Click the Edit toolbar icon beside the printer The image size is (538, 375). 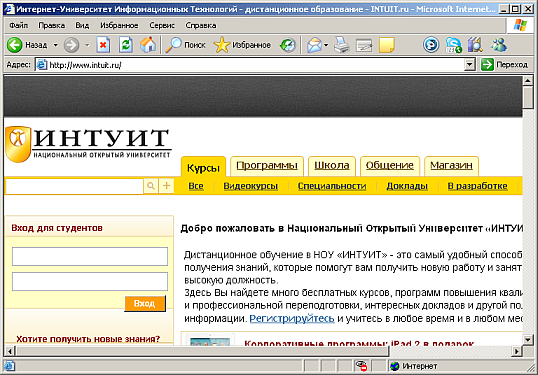364,45
